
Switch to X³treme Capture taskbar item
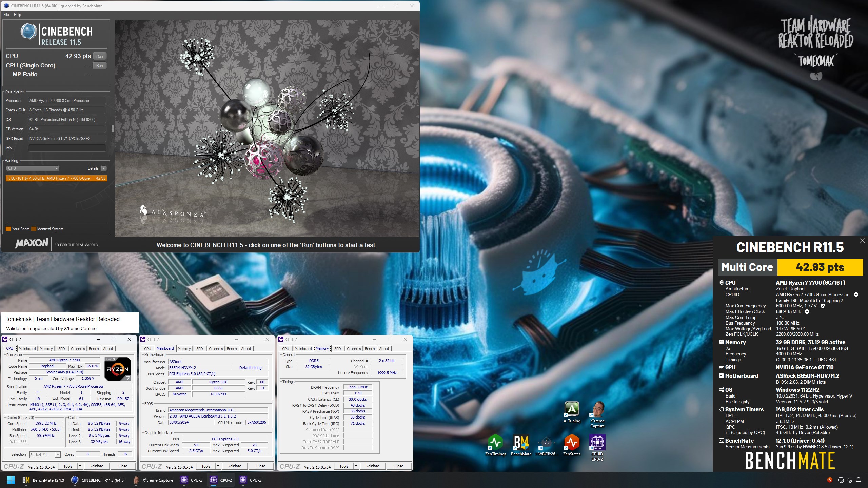pyautogui.click(x=153, y=480)
